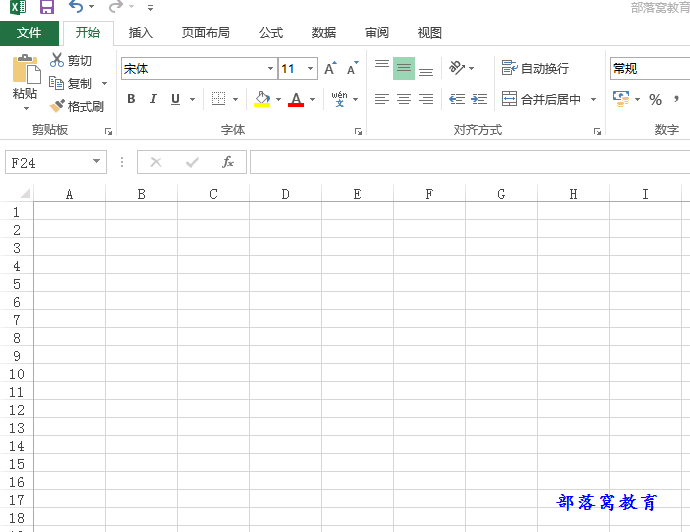Toggle Italic formatting
This screenshot has width=690, height=532.
(x=153, y=99)
